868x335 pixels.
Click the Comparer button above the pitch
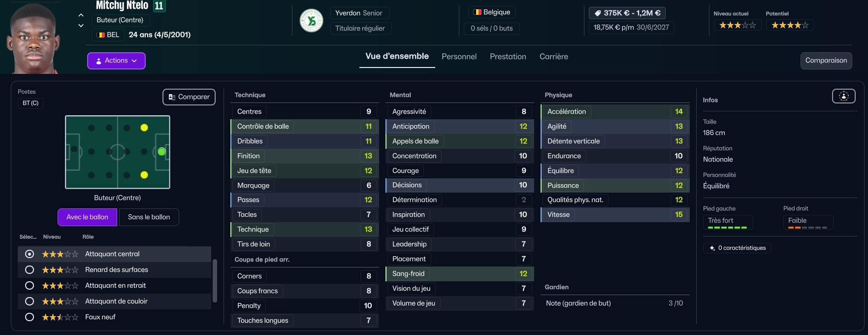coord(189,97)
